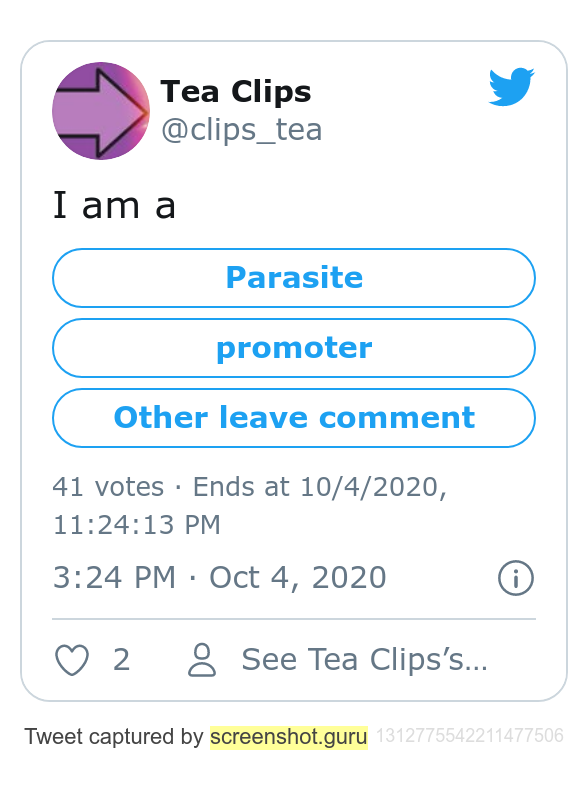
Task: Click the like count number 2
Action: 122,660
